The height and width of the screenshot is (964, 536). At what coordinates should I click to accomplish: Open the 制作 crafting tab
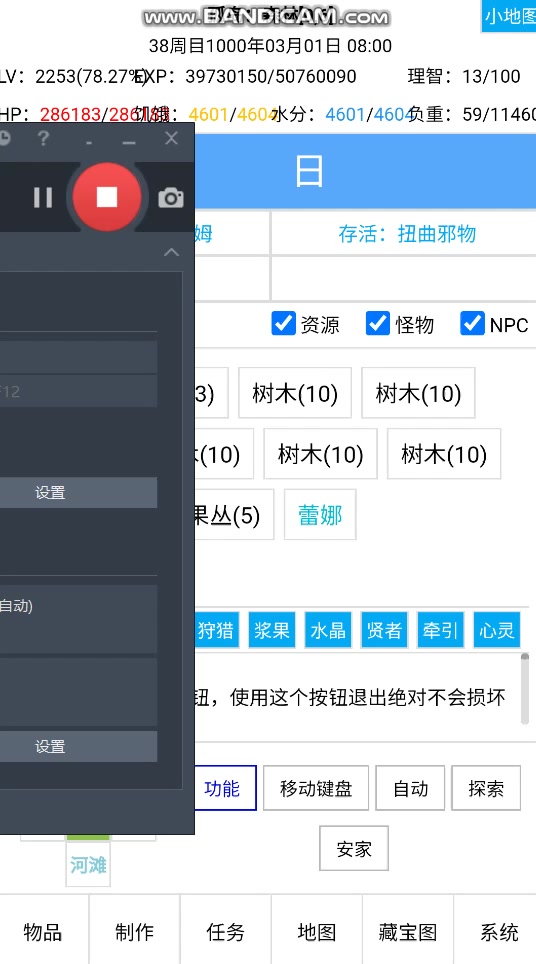(134, 931)
